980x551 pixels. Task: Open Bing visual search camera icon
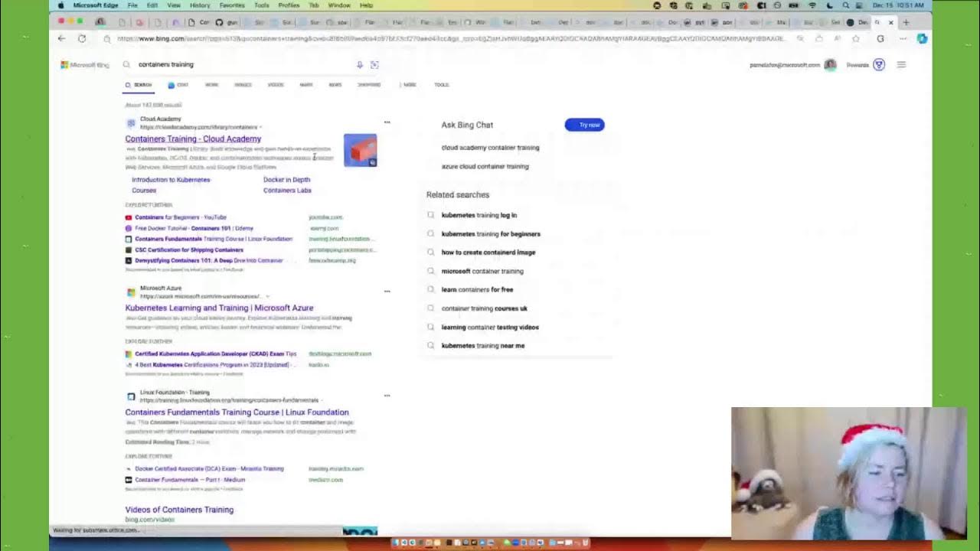pos(374,65)
